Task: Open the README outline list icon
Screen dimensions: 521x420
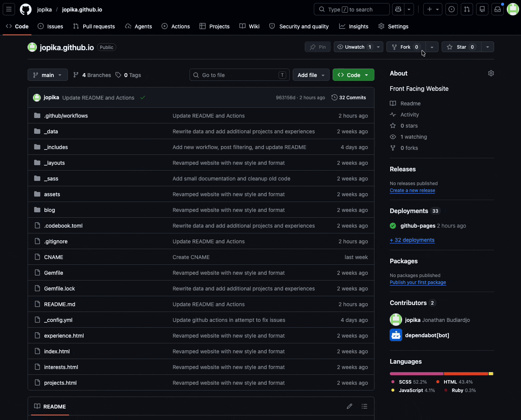Action: (x=364, y=406)
